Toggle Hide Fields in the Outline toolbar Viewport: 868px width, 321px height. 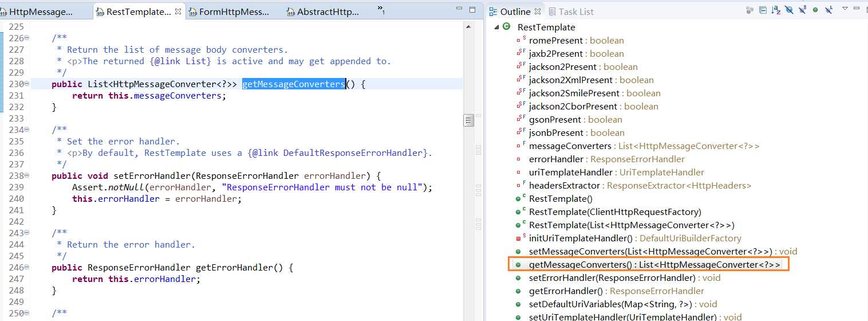(789, 10)
